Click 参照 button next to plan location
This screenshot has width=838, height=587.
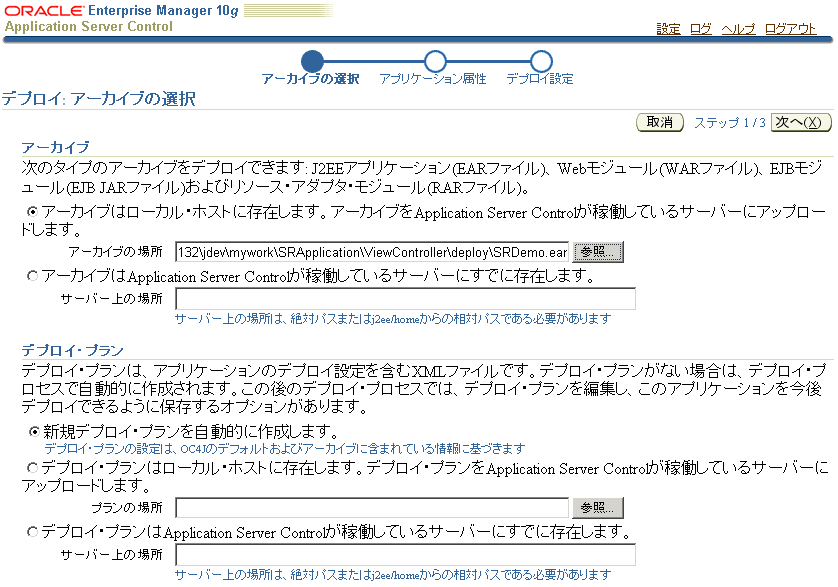tap(598, 507)
